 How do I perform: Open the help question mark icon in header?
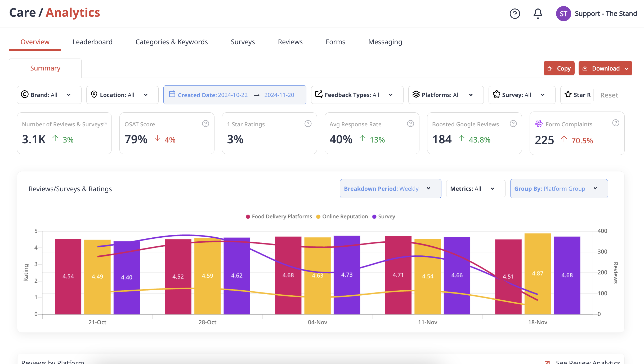[515, 14]
